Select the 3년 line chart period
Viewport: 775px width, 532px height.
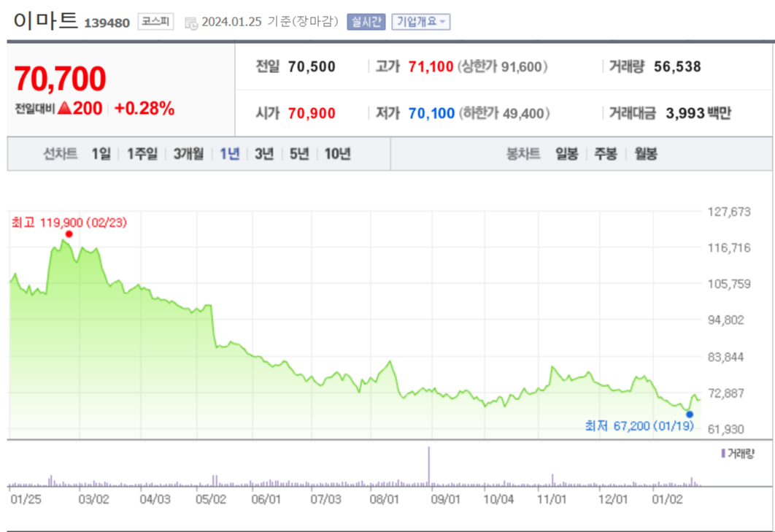pyautogui.click(x=264, y=154)
